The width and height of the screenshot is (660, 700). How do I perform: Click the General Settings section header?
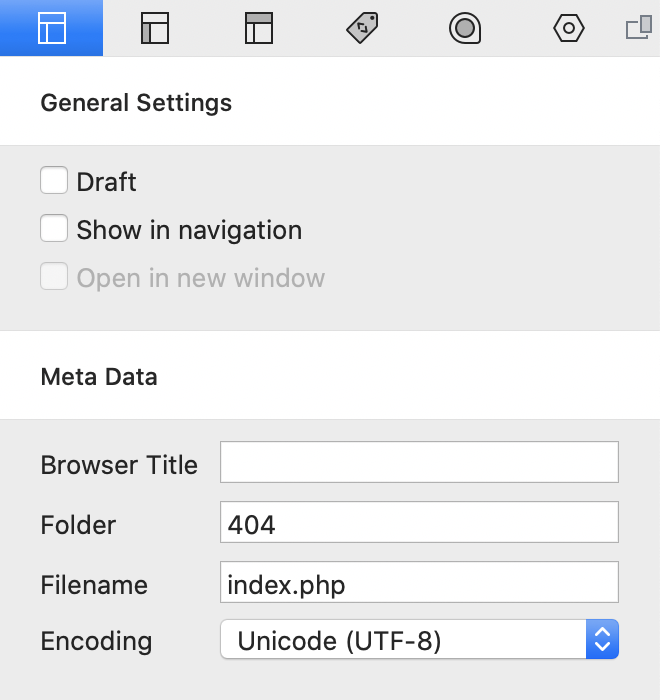pos(136,102)
